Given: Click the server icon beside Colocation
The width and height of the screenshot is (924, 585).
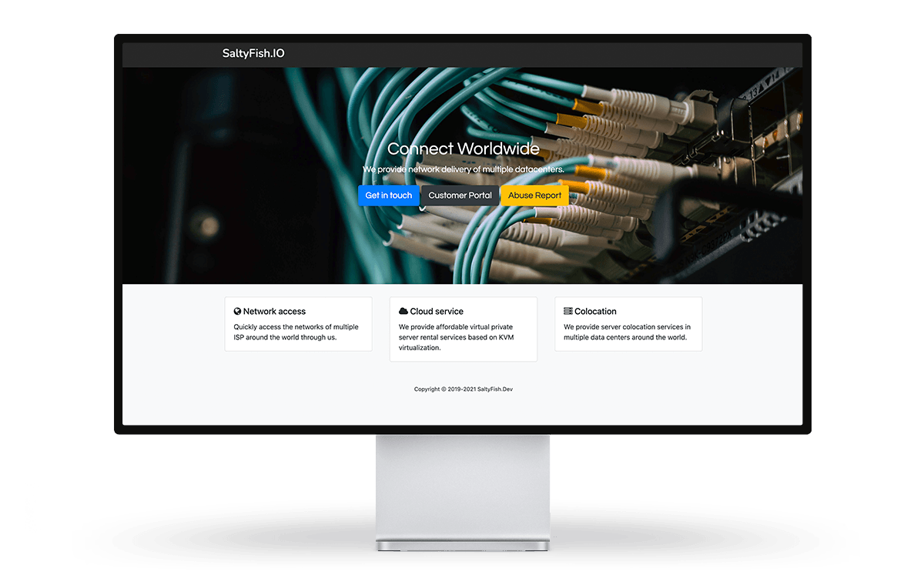Looking at the screenshot, I should pyautogui.click(x=568, y=312).
